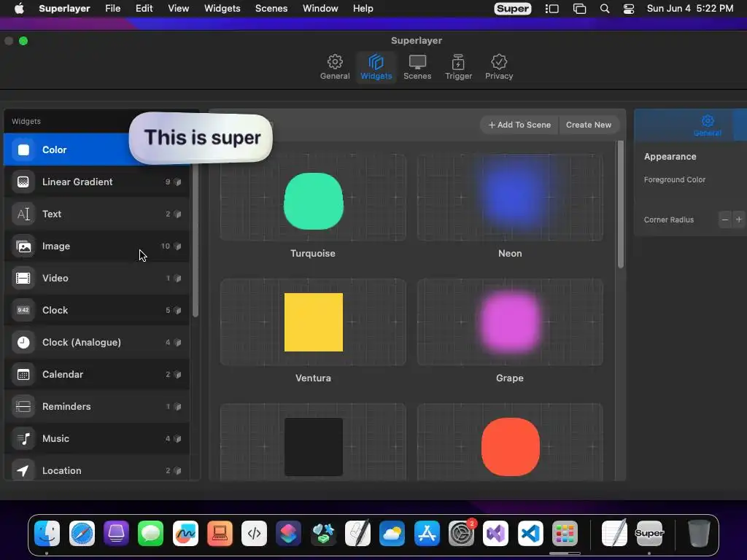Open Shortcuts from the Dock
747x560 pixels.
coord(288,533)
